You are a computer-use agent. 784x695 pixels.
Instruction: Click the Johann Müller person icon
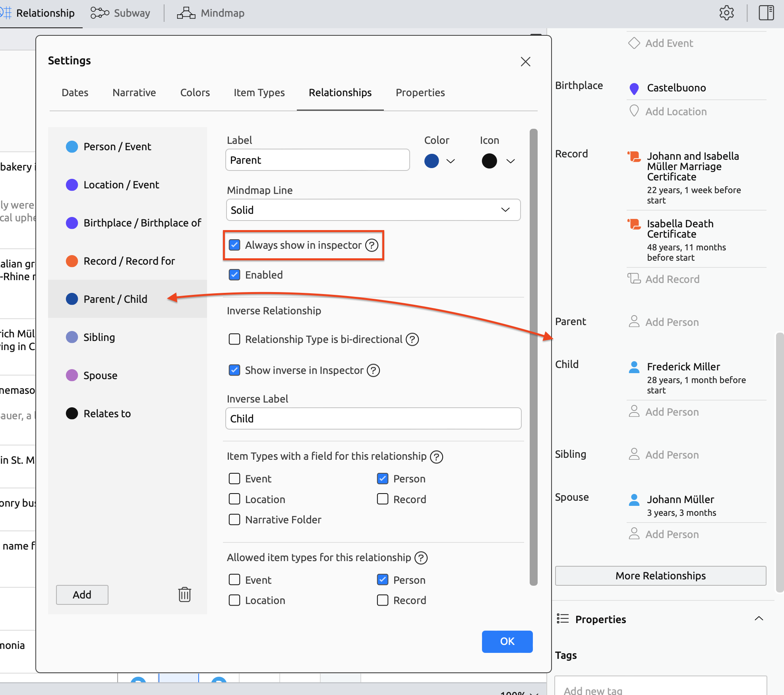click(x=634, y=499)
